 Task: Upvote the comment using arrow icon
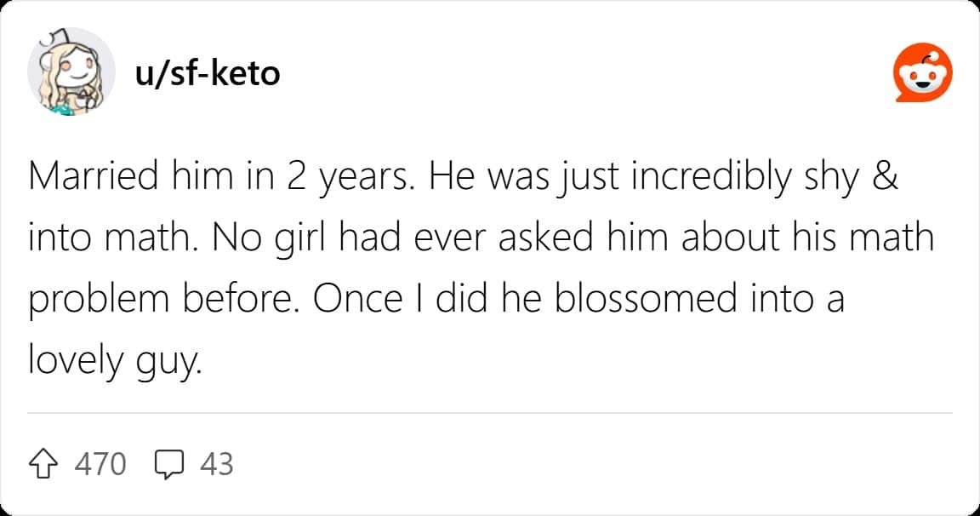click(x=45, y=464)
